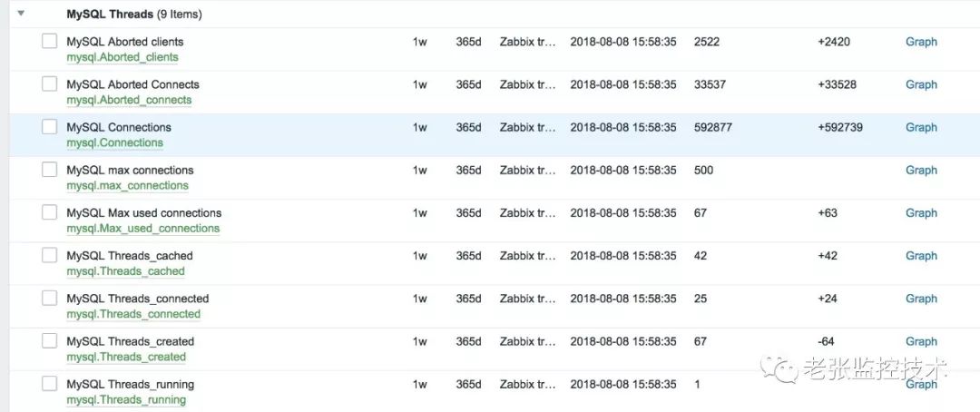Select the MySQL Threads_created item name
Image resolution: width=980 pixels, height=412 pixels.
(x=131, y=341)
